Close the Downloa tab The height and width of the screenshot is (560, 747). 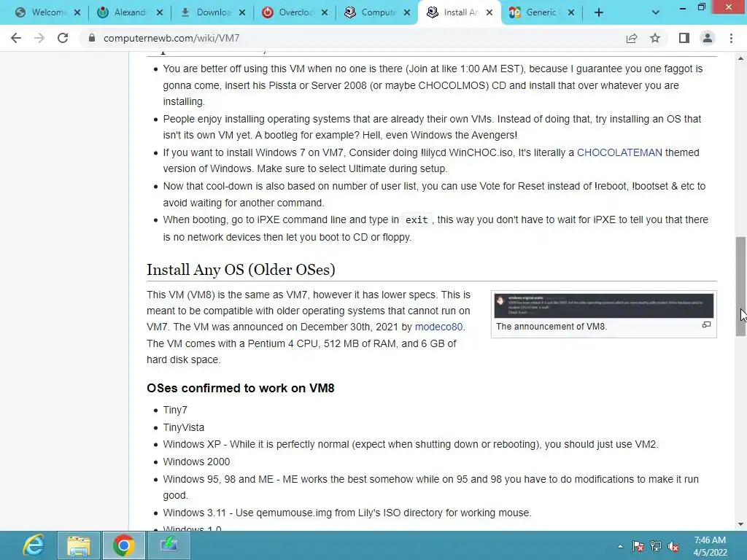242,13
